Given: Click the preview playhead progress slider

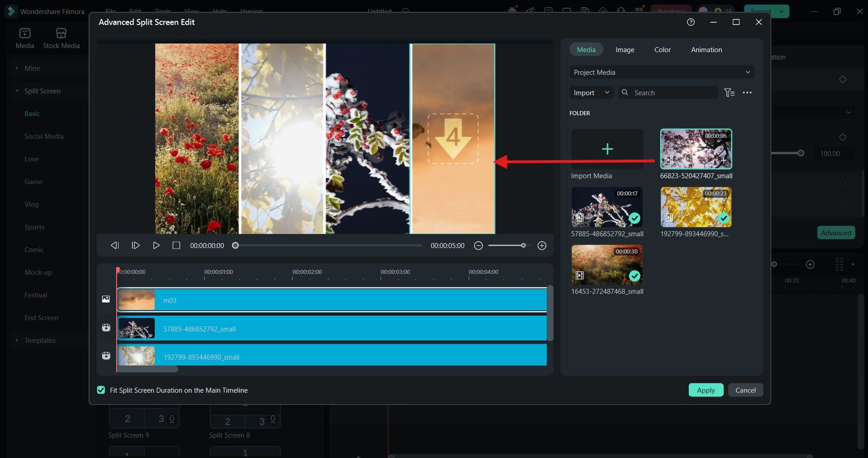Looking at the screenshot, I should click(235, 245).
